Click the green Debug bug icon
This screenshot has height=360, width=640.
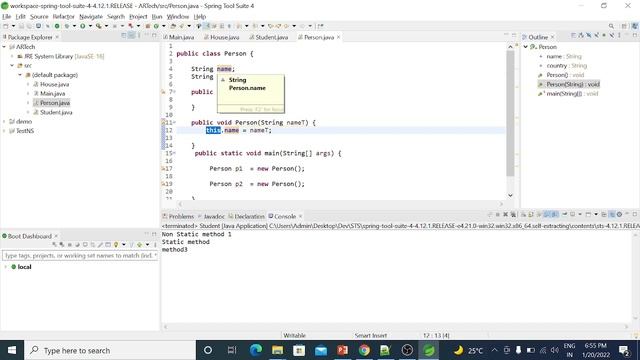pyautogui.click(x=67, y=26)
